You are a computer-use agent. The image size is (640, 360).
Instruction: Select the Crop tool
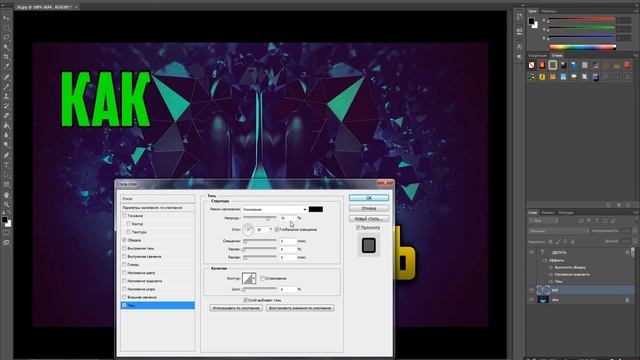[6, 57]
